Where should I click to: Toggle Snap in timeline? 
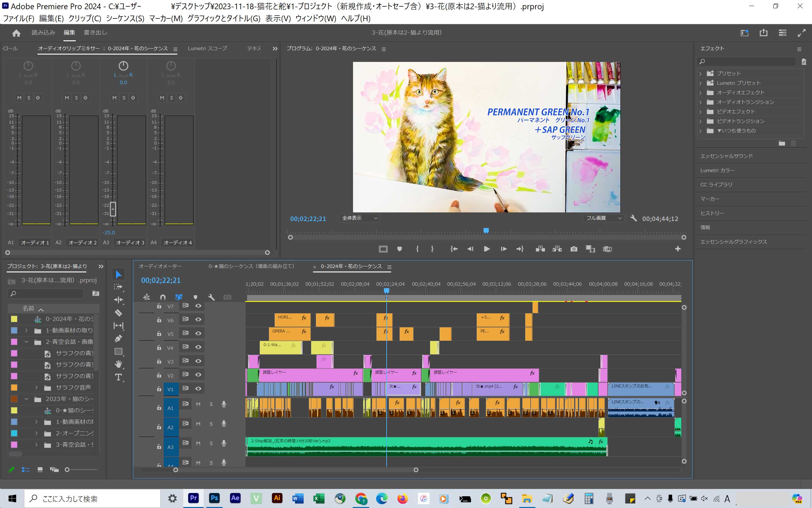pyautogui.click(x=163, y=297)
